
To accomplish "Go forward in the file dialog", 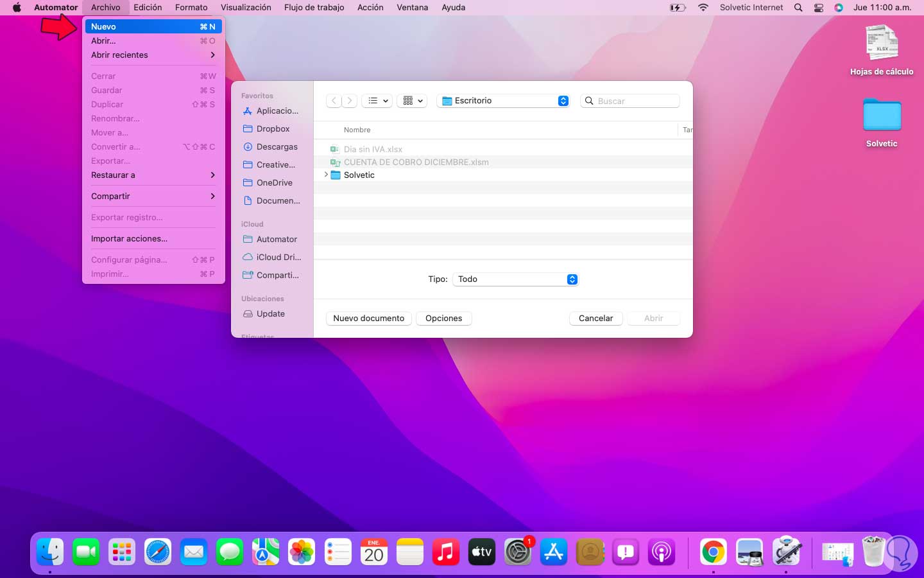I will pyautogui.click(x=350, y=101).
